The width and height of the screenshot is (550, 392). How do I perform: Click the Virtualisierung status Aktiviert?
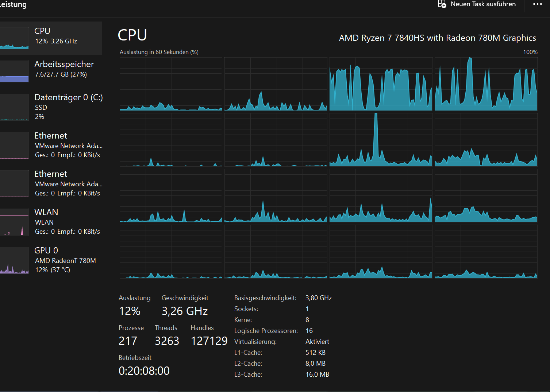pos(317,342)
